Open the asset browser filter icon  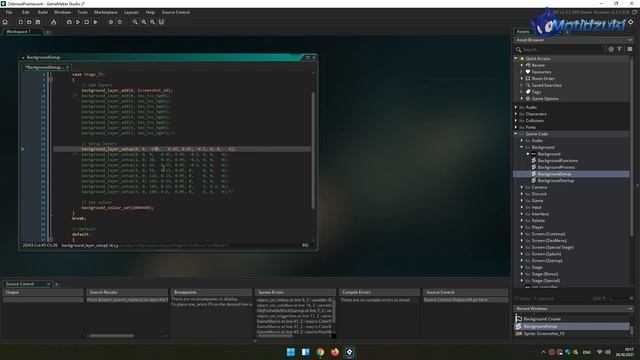(x=619, y=49)
